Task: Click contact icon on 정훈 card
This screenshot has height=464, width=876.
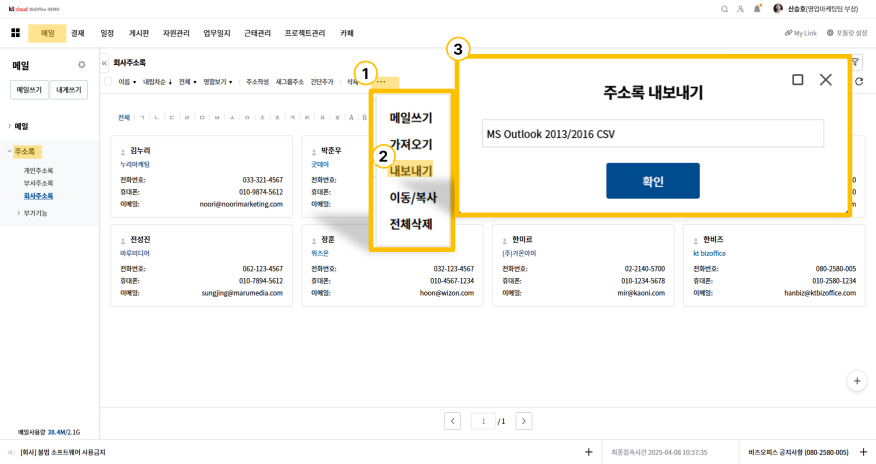Action: tap(314, 241)
